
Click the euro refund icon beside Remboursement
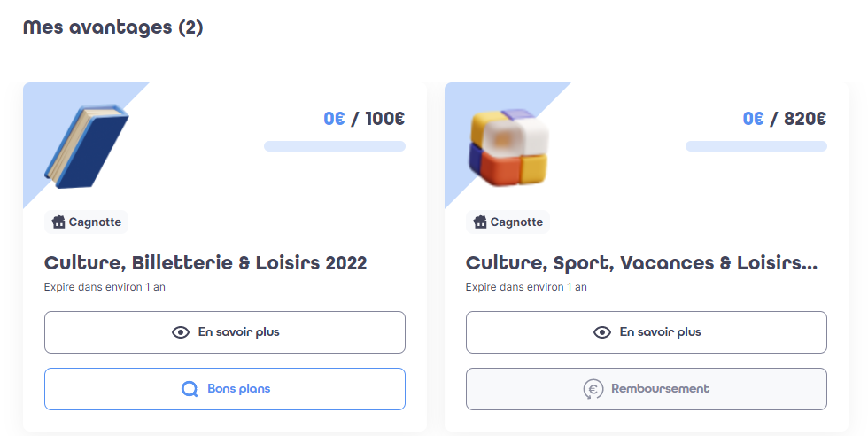593,389
